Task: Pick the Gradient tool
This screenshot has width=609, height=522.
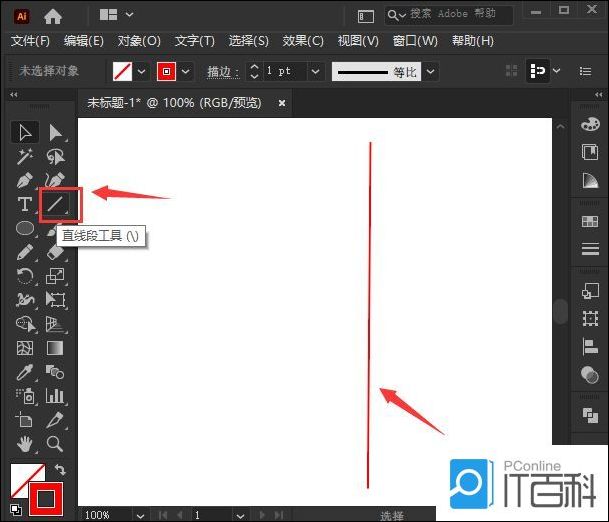Action: [55, 348]
